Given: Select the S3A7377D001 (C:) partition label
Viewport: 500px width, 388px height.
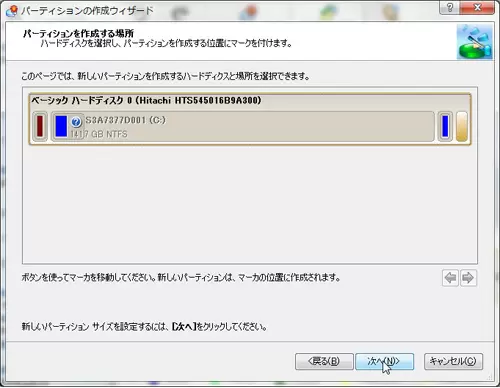Looking at the screenshot, I should (x=125, y=120).
